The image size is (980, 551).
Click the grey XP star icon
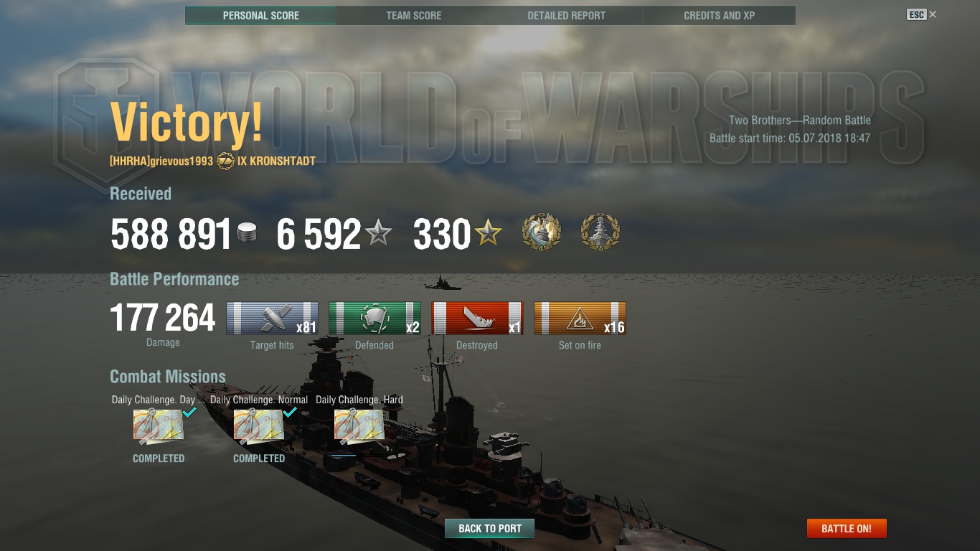pos(378,234)
